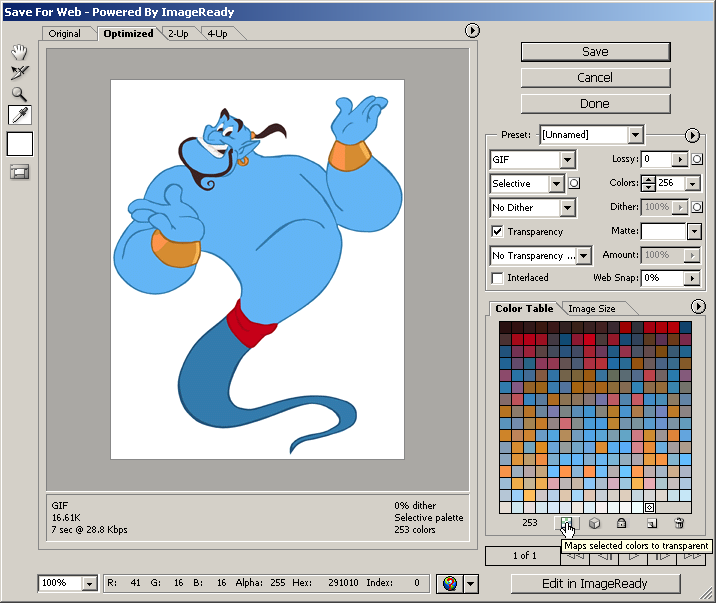This screenshot has height=603, width=716.
Task: Open the preview menu arrow beside 4-Up tab
Action: click(x=472, y=31)
